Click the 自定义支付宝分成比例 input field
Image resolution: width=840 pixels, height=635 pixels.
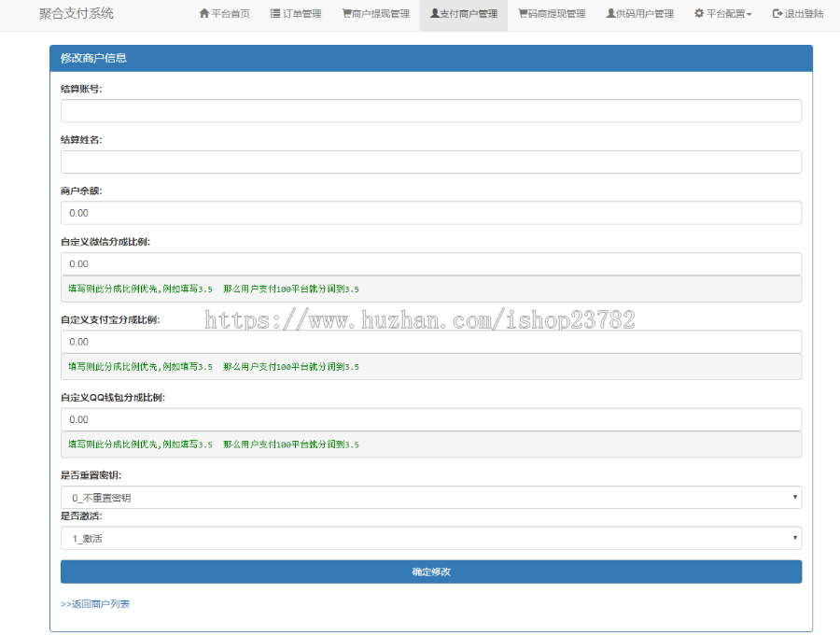431,342
